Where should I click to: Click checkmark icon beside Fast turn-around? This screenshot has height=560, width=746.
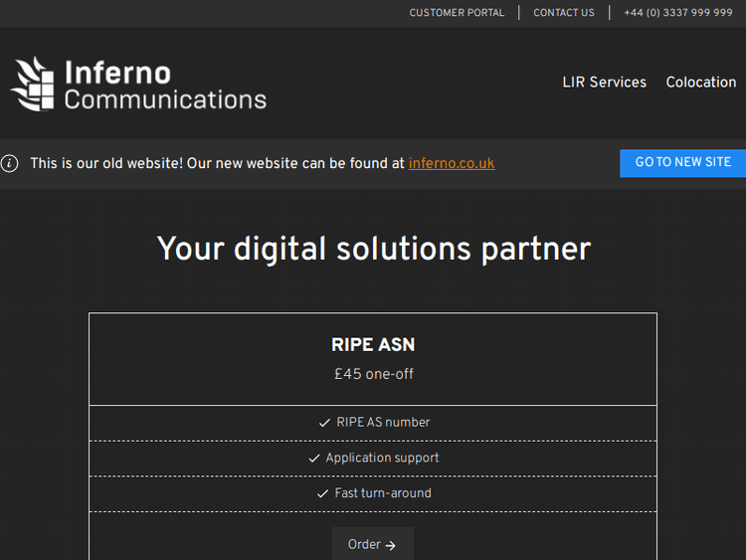pyautogui.click(x=322, y=493)
